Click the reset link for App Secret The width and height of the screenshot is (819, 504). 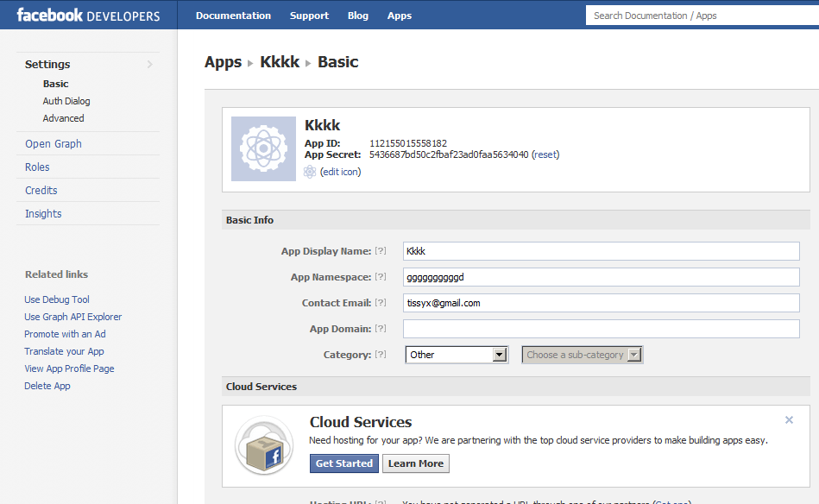pyautogui.click(x=545, y=154)
